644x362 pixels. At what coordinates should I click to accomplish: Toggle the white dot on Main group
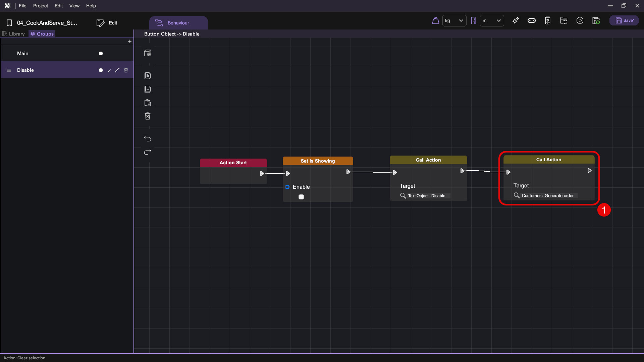[101, 54]
